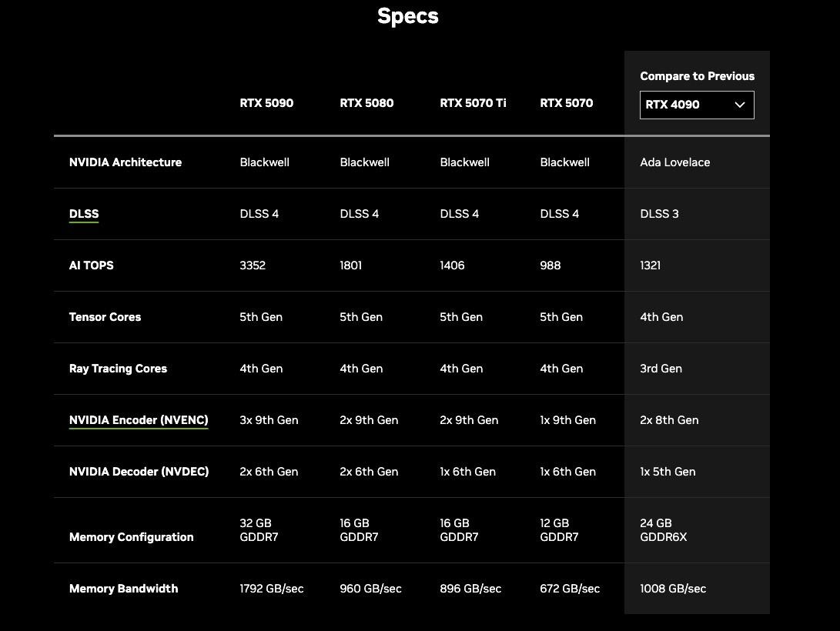Click the 1792 GB/sec bandwidth value
This screenshot has width=840, height=631.
pyautogui.click(x=272, y=589)
